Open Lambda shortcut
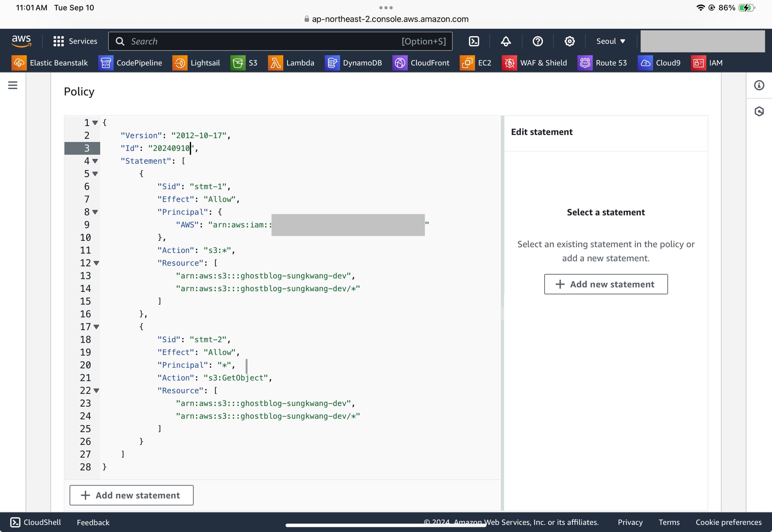The image size is (772, 532). (x=291, y=63)
